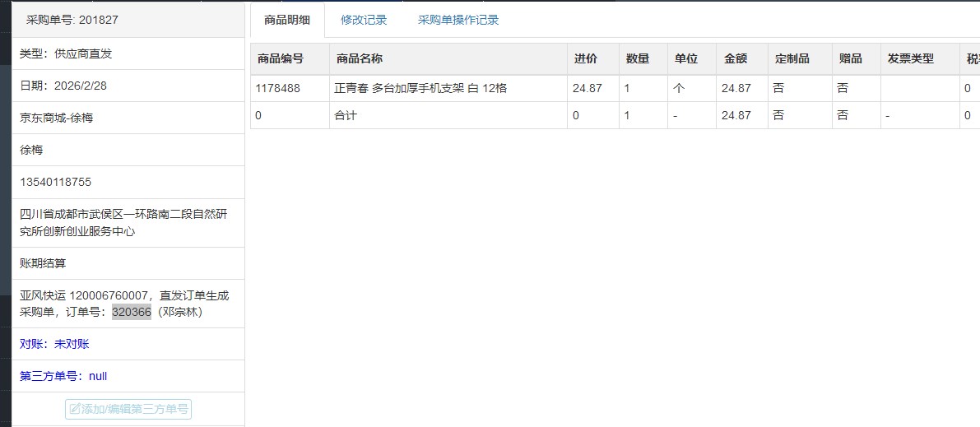Click the 商品名称 column header
980x427 pixels.
point(359,58)
